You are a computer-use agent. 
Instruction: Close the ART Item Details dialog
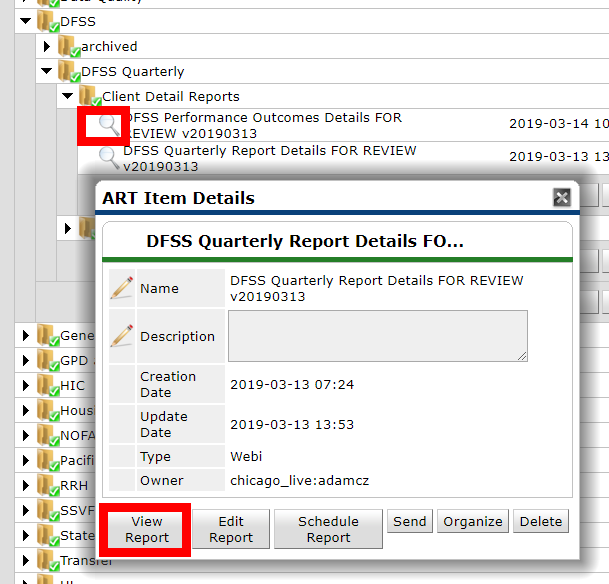pos(562,197)
